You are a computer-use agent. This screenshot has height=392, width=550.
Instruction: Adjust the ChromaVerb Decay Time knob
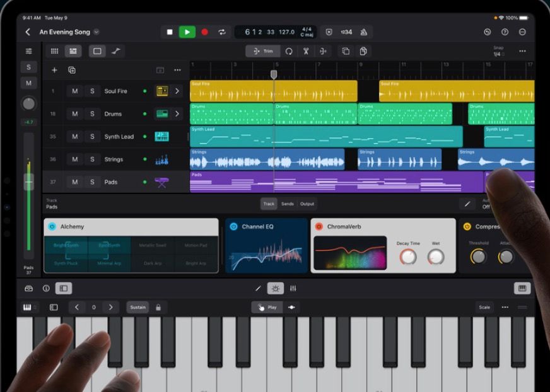[408, 257]
